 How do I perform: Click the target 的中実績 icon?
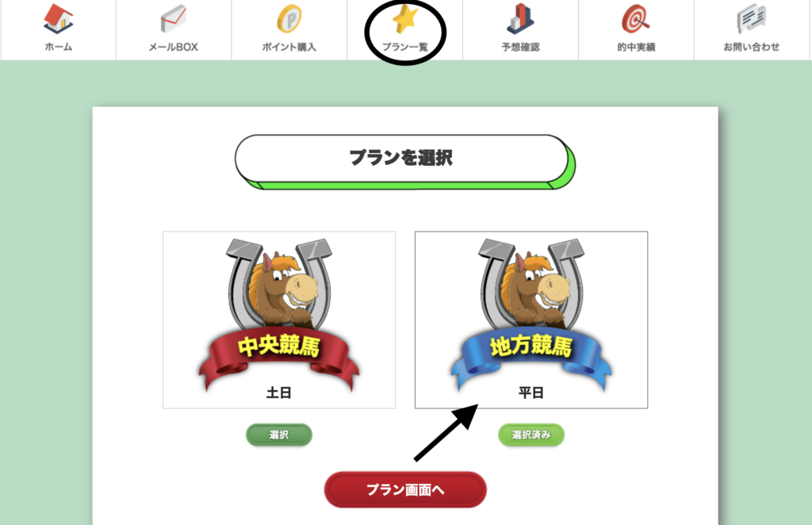tap(636, 19)
